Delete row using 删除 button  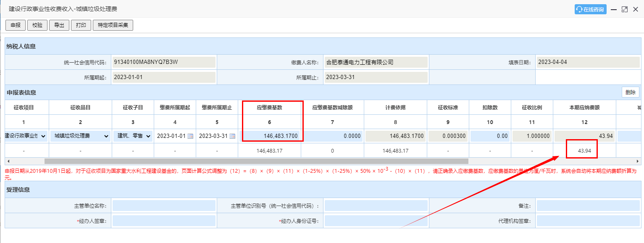pyautogui.click(x=630, y=92)
